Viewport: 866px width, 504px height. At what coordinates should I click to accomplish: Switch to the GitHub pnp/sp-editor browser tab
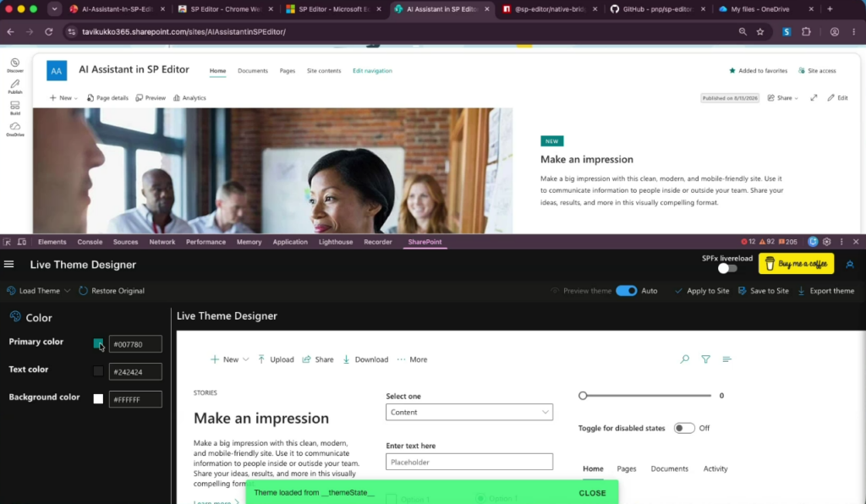click(656, 8)
